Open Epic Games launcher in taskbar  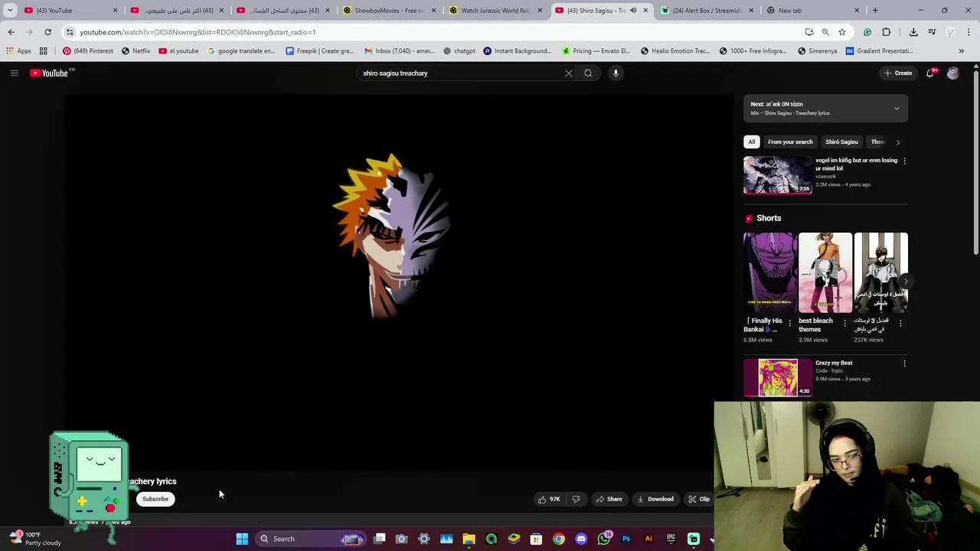(671, 539)
